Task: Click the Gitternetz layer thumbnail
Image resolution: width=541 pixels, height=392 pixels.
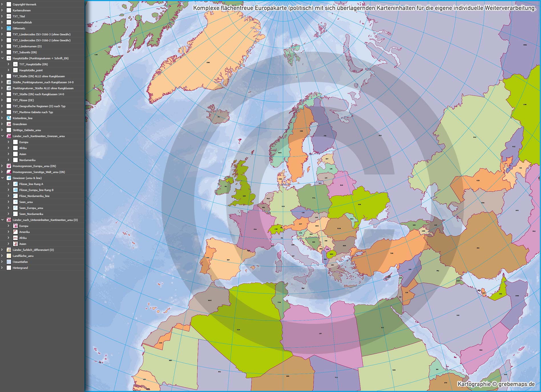Action: 9,28
